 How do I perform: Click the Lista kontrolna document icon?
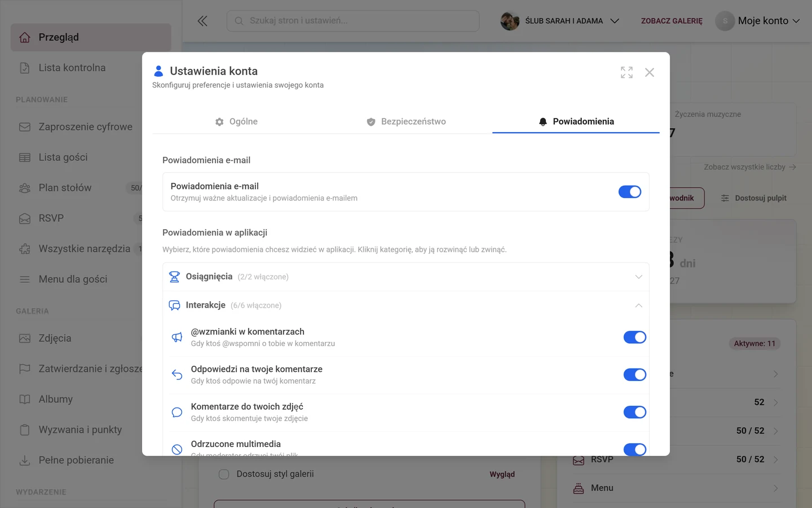(25, 68)
